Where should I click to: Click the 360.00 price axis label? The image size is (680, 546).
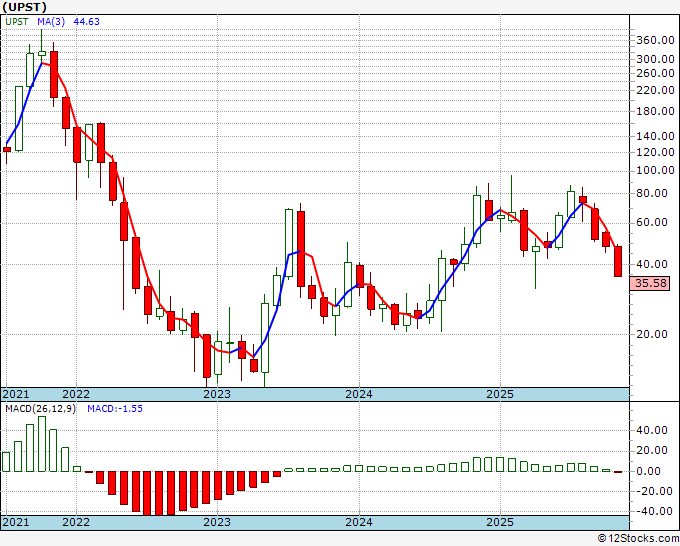(655, 40)
